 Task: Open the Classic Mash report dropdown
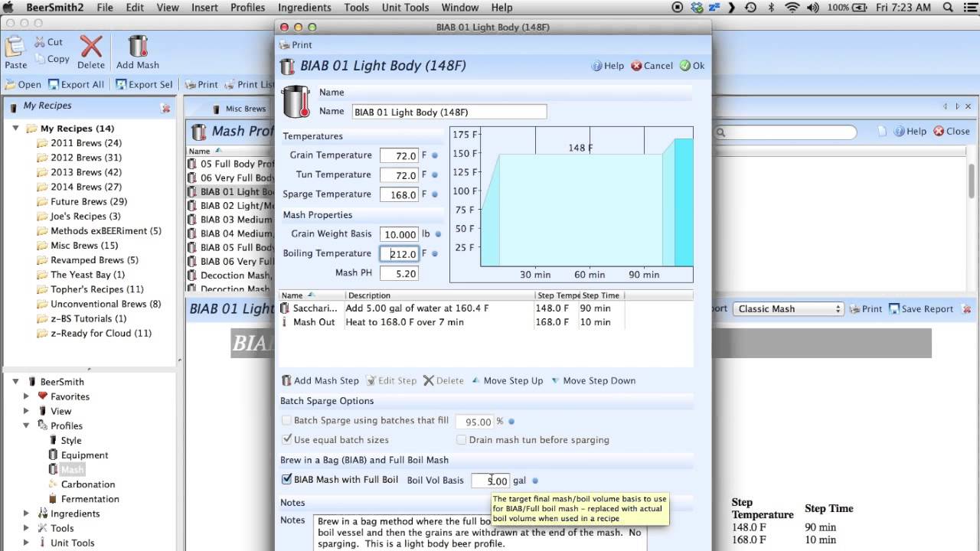787,309
